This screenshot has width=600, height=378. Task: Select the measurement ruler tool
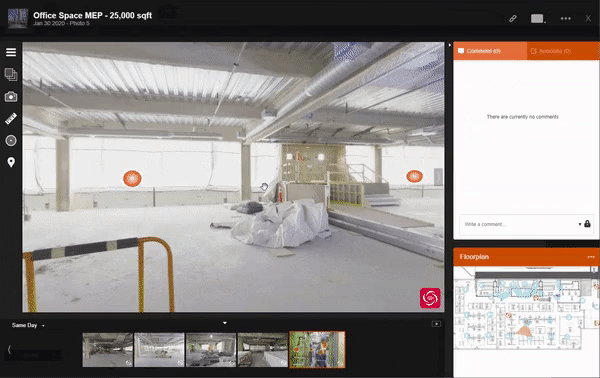point(11,119)
